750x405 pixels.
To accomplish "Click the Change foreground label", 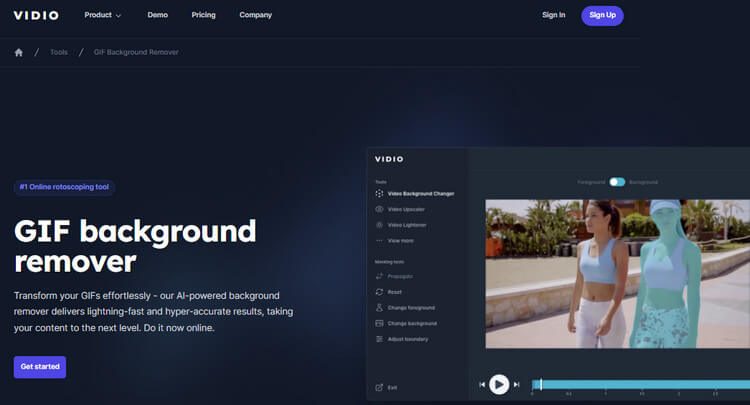I will click(x=411, y=308).
